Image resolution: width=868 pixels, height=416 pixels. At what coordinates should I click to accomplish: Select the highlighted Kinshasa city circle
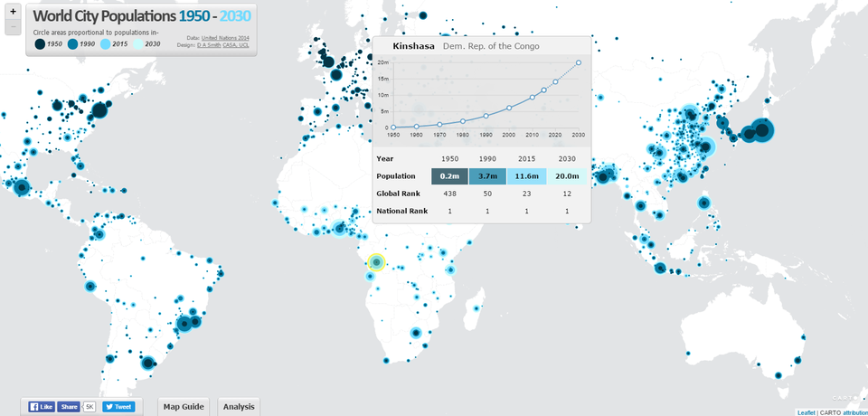(377, 262)
